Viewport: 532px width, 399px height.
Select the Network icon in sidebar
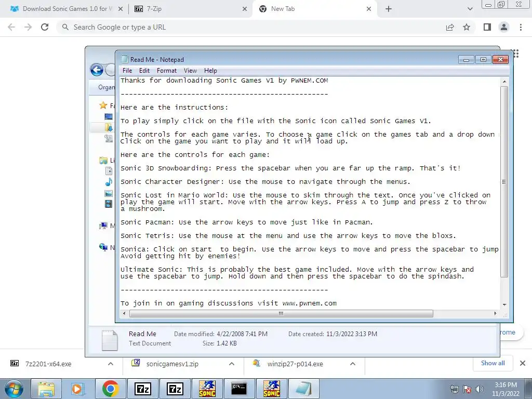(x=103, y=247)
